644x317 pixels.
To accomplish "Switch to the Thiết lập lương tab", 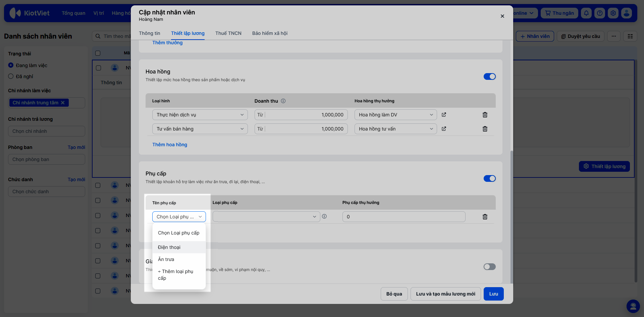I will coord(188,33).
